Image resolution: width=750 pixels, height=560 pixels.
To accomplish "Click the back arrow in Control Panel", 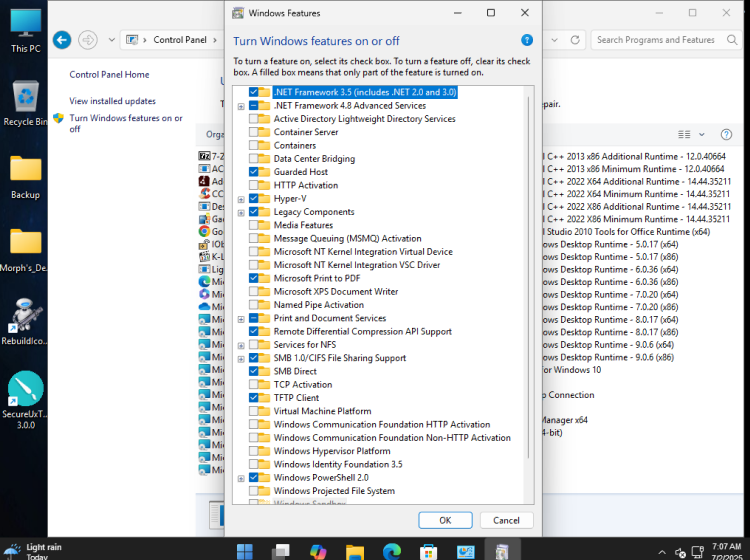I will click(x=62, y=40).
